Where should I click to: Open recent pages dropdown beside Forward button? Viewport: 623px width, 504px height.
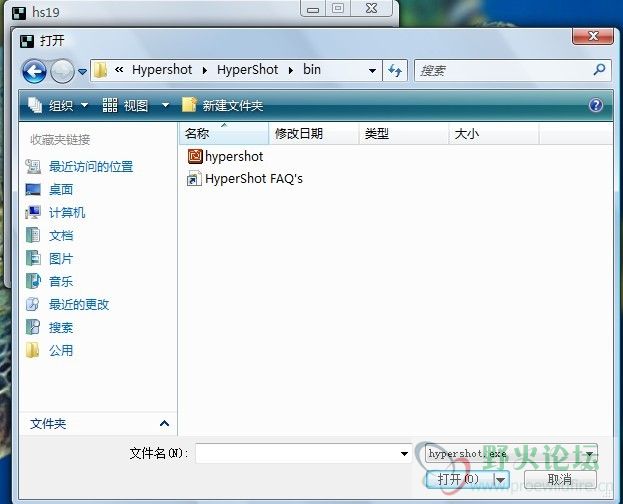pyautogui.click(x=82, y=72)
